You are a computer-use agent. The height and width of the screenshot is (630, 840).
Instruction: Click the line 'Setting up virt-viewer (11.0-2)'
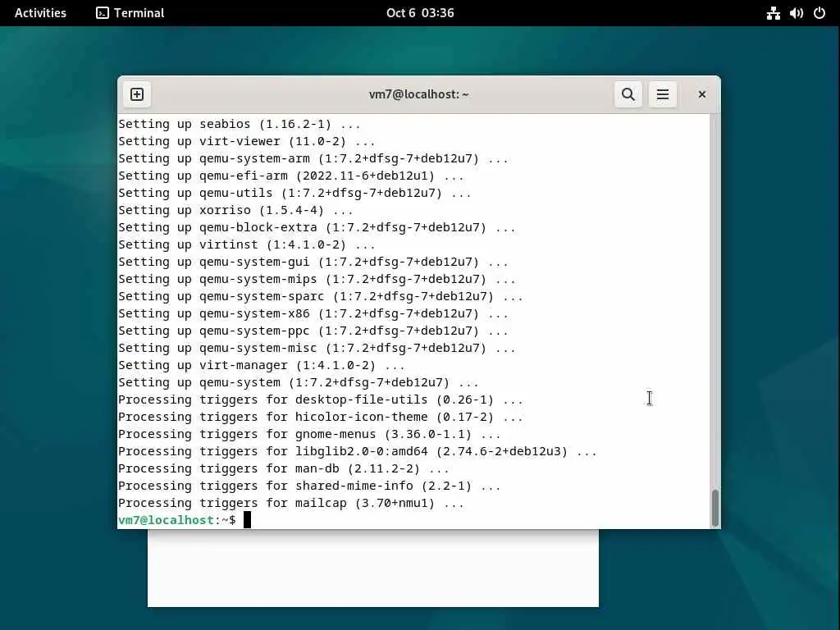pos(246,141)
